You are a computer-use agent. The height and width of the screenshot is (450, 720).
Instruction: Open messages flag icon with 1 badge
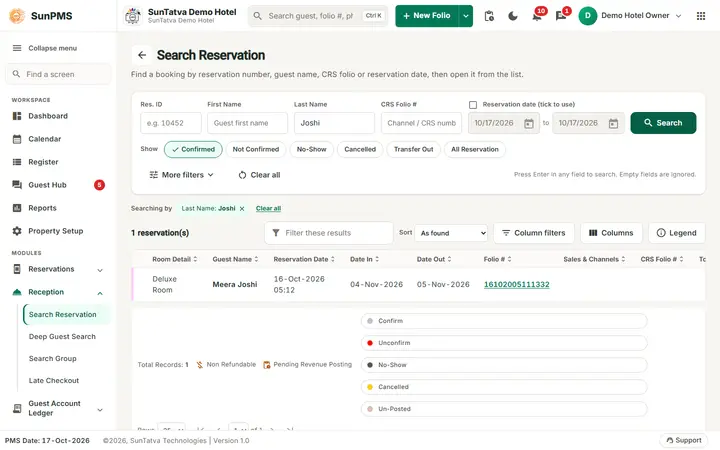pyautogui.click(x=561, y=16)
